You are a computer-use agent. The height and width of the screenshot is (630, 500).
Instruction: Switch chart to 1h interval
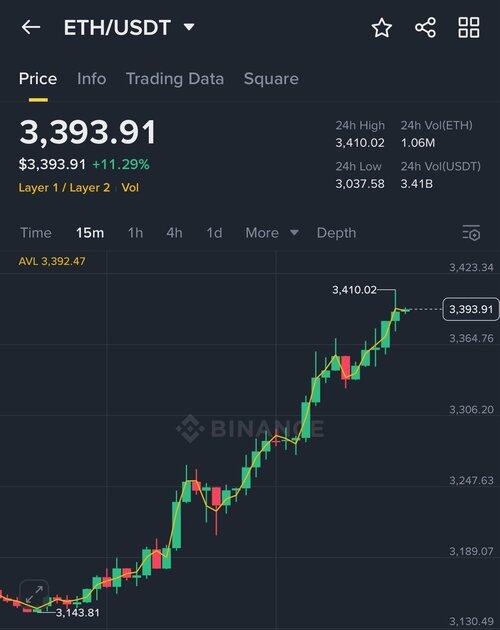tap(135, 233)
